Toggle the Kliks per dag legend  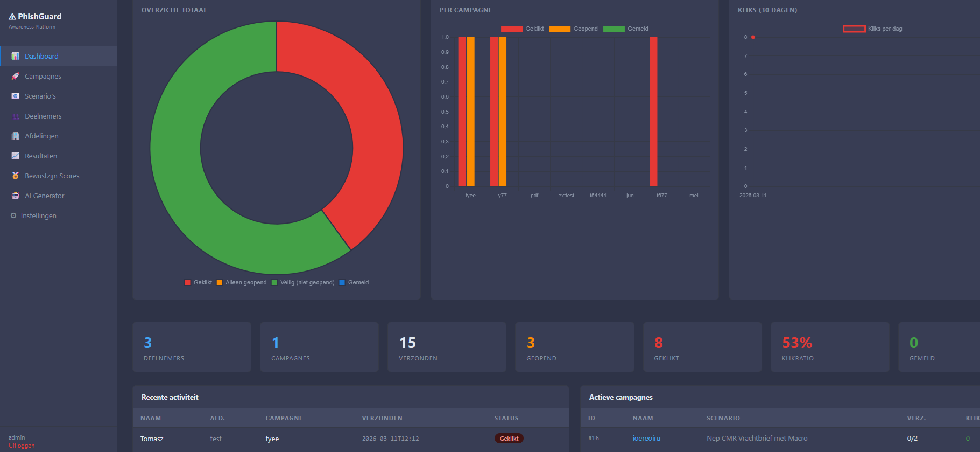pos(872,29)
